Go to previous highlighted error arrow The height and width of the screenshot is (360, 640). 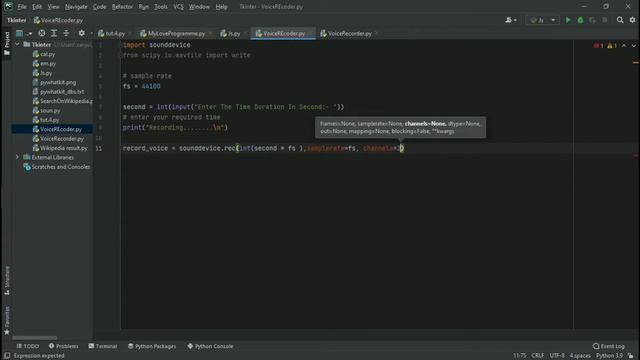(624, 45)
